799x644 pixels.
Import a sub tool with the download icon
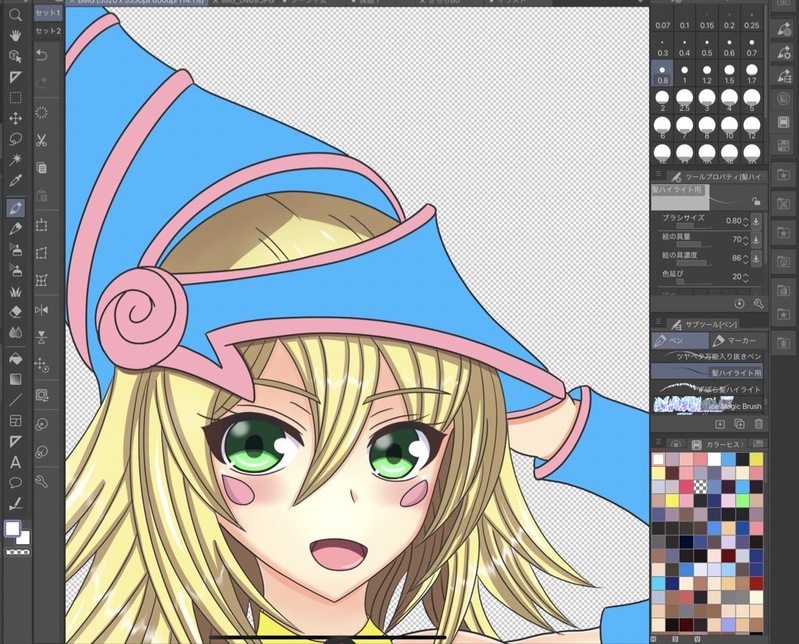(x=720, y=424)
